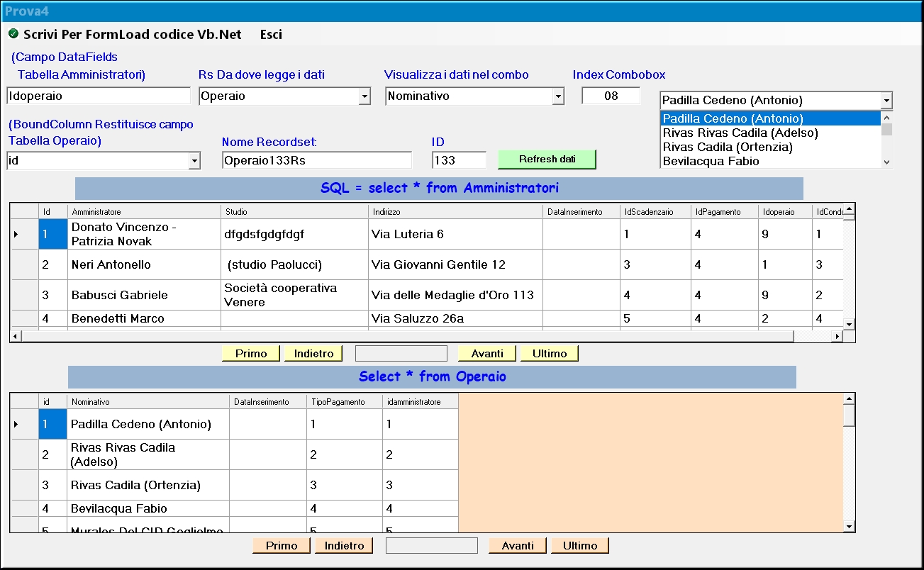Select highlighted Padilla Cedeno (Antonio) list item
Screen dimensions: 924x570
coord(770,118)
